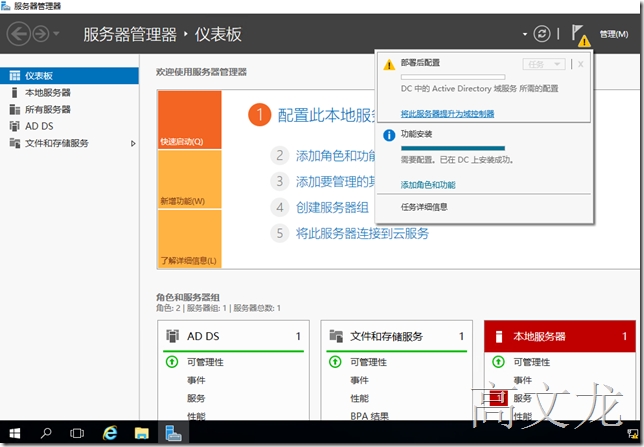Click 配置此本地服务器 link
Screen dimensions: 644x447
tap(327, 115)
